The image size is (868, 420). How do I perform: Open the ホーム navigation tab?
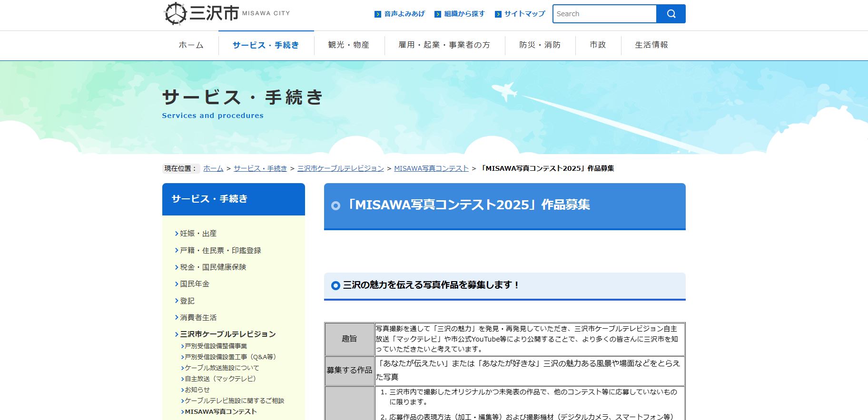coord(191,45)
